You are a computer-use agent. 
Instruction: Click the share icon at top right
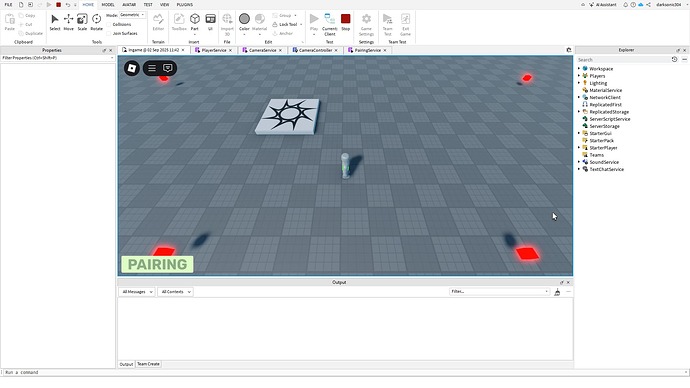pyautogui.click(x=648, y=4)
